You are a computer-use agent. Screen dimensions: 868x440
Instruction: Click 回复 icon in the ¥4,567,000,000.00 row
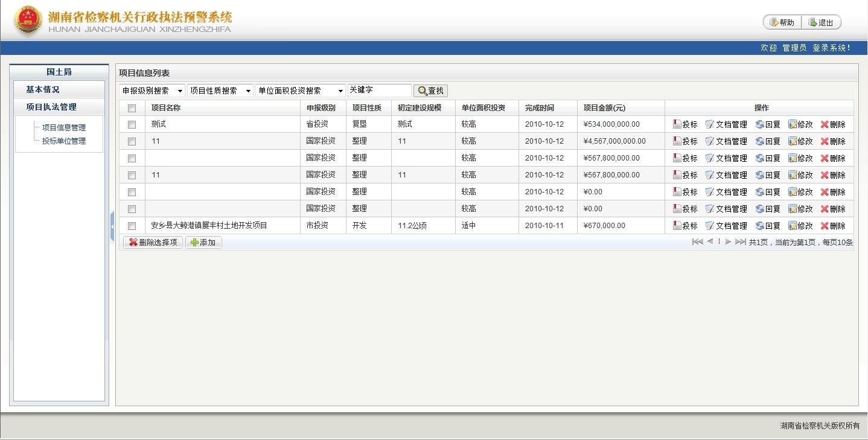[759, 141]
